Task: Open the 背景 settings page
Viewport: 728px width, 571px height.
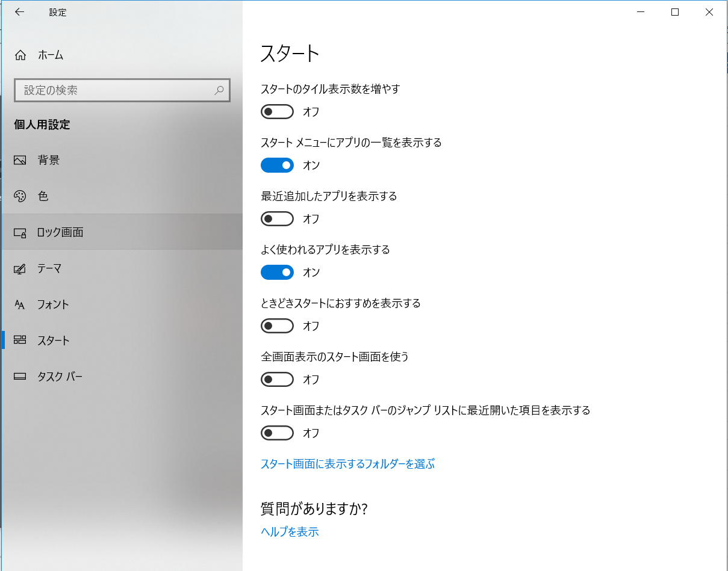Action: tap(122, 160)
